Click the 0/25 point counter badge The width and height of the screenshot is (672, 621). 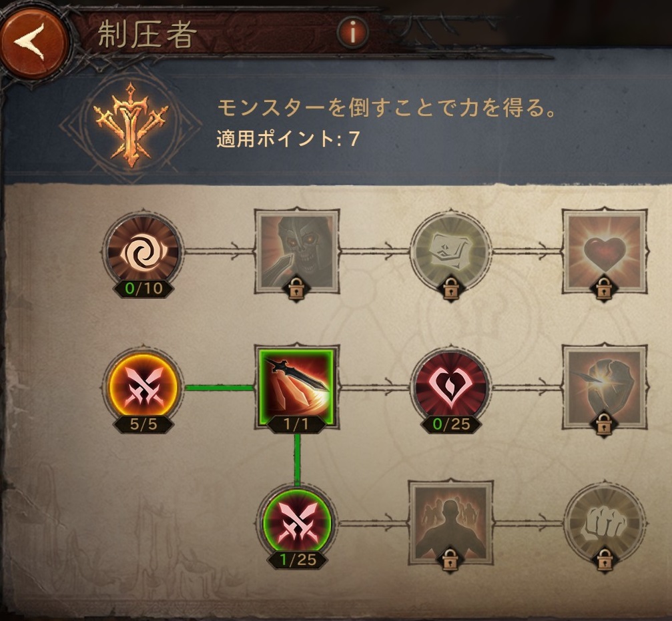coord(451,424)
